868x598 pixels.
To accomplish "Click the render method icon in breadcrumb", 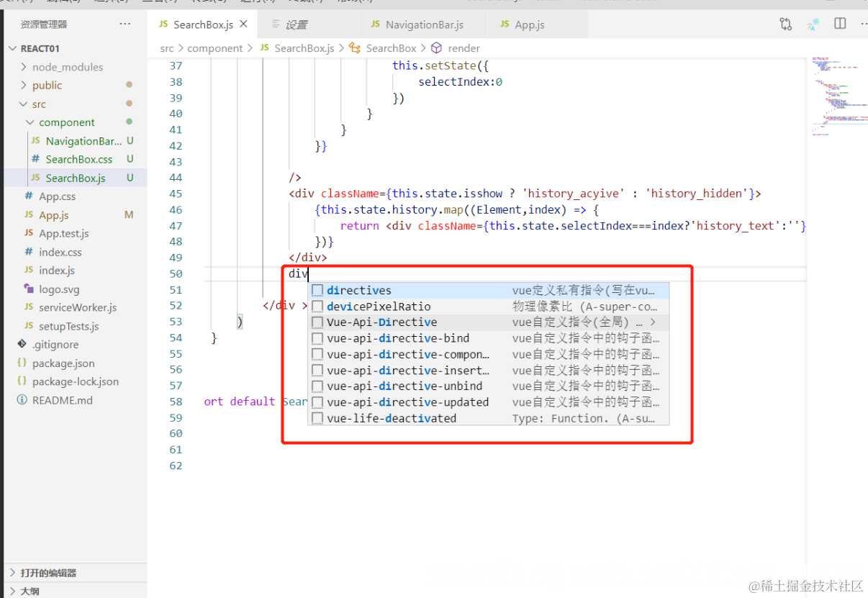I will 436,48.
